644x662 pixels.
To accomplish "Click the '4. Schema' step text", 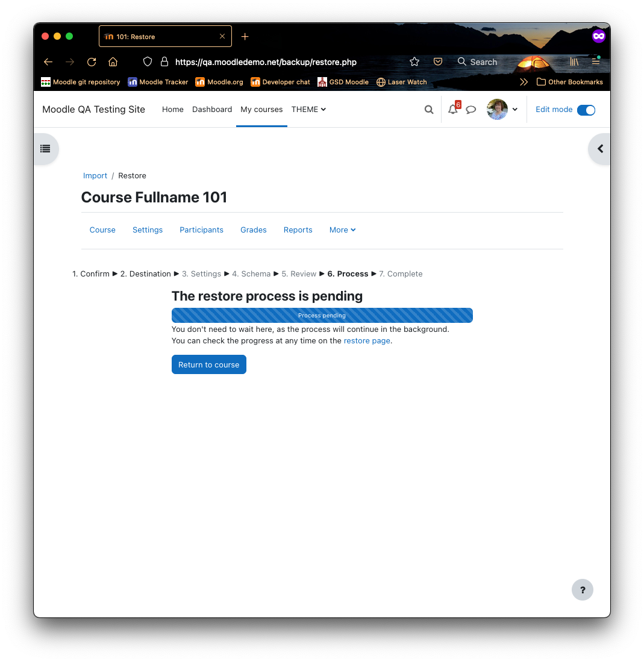I will 251,273.
